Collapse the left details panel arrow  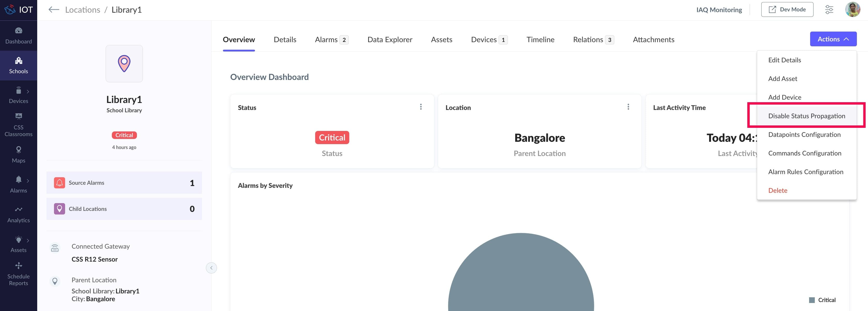click(211, 268)
